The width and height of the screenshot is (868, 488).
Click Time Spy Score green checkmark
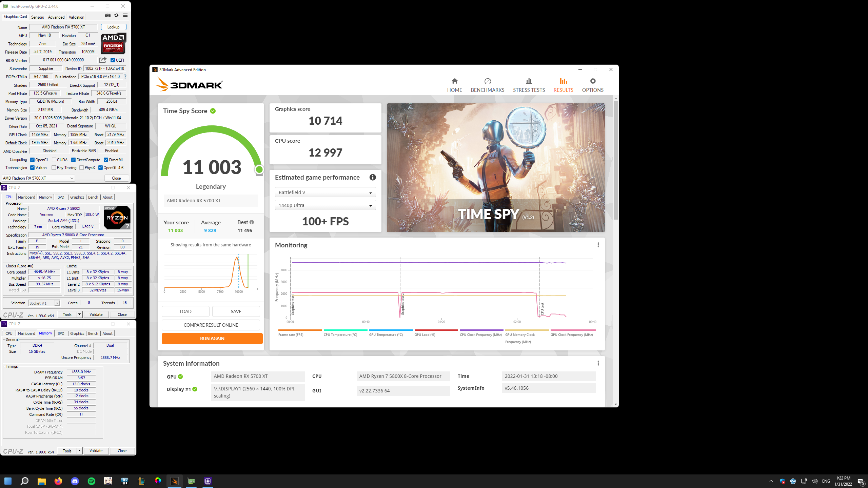coord(213,111)
